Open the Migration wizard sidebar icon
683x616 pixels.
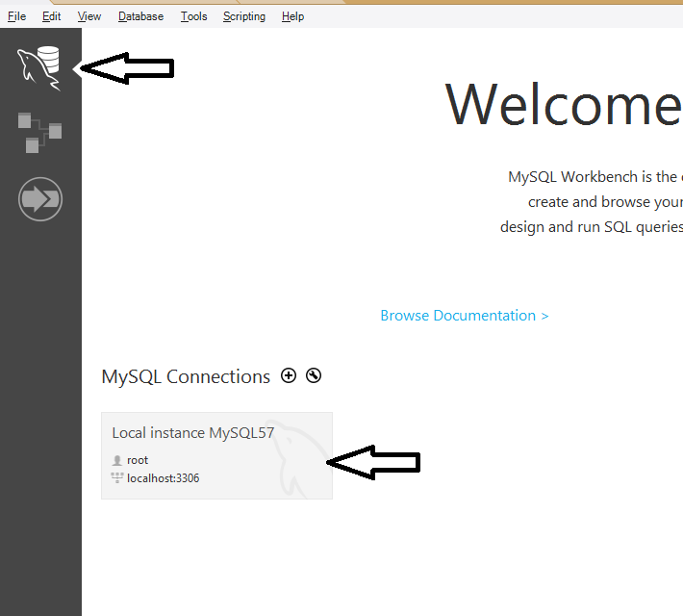pyautogui.click(x=39, y=199)
